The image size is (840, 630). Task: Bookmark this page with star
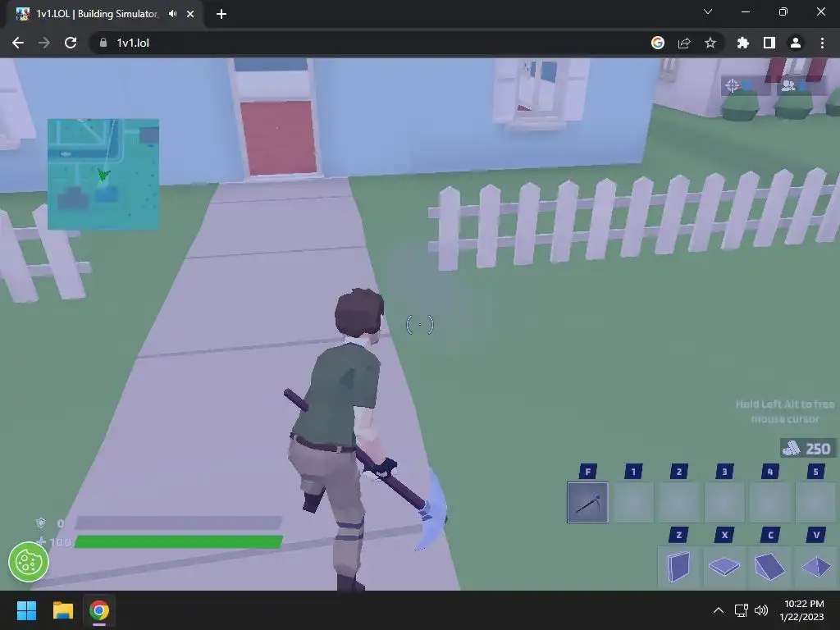coord(710,43)
